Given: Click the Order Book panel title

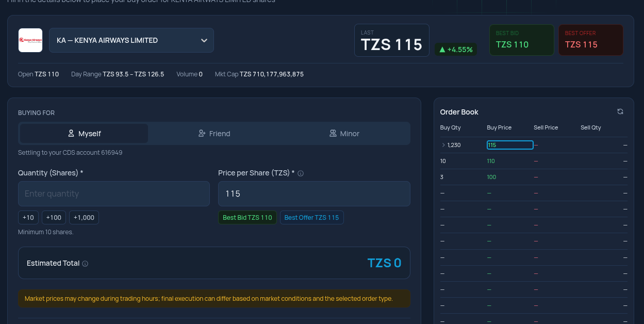Looking at the screenshot, I should (x=459, y=112).
